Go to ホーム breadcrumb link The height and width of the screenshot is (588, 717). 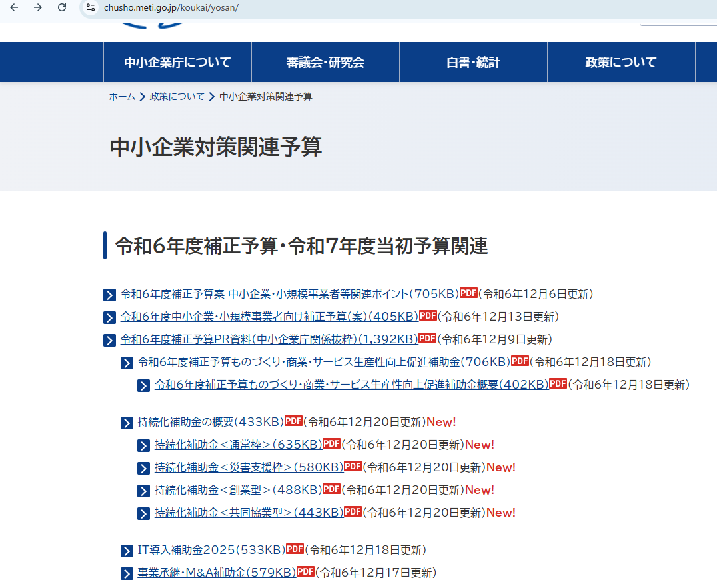pyautogui.click(x=122, y=97)
